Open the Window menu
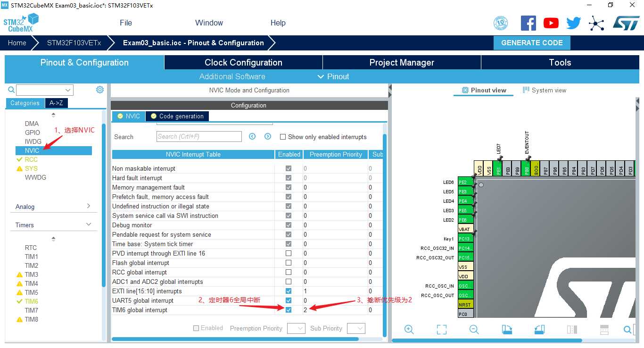The image size is (644, 348). (x=209, y=23)
